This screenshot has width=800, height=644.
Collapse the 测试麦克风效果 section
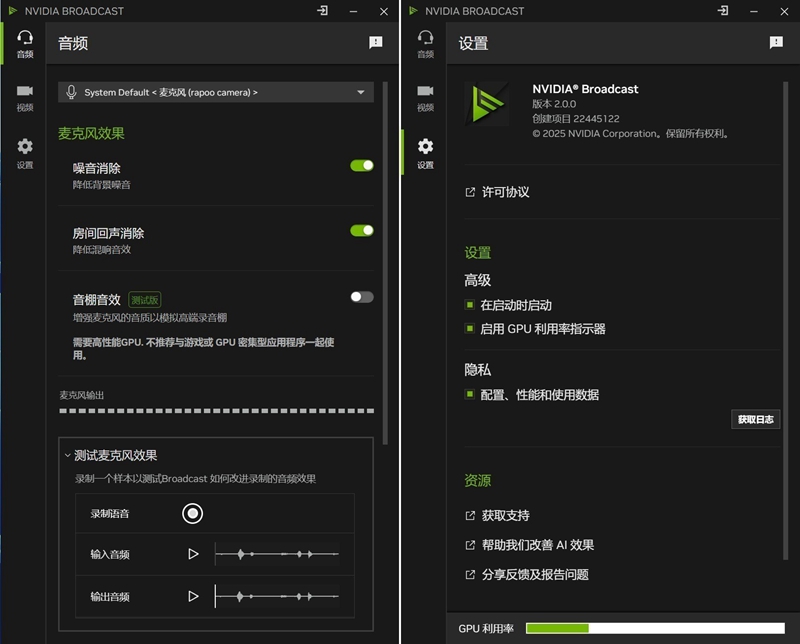pyautogui.click(x=68, y=455)
